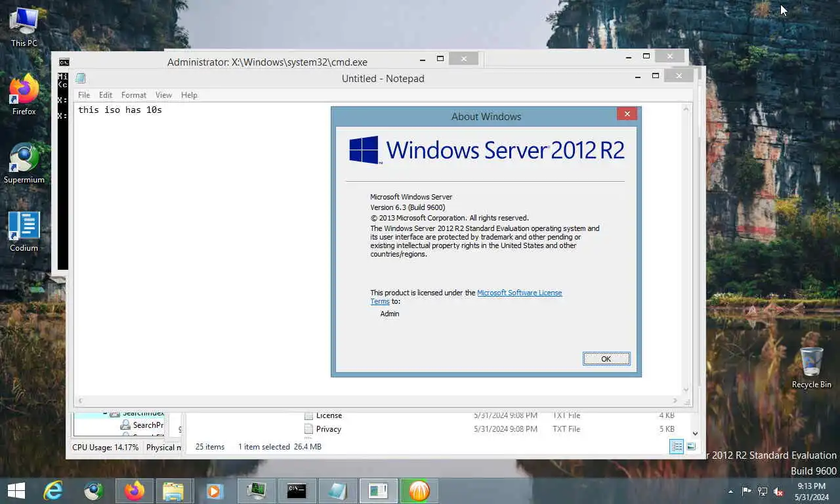Maximize the Notepad window
Screen dimensions: 840x504
pos(655,76)
